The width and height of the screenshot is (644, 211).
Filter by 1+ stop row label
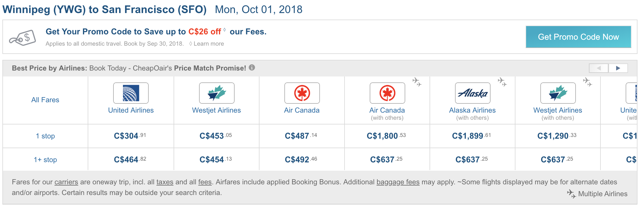[x=45, y=160]
